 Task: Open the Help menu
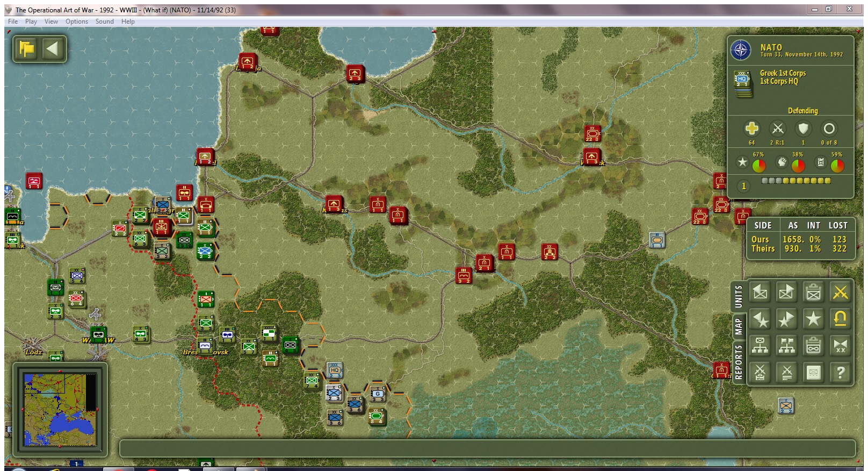tap(128, 22)
